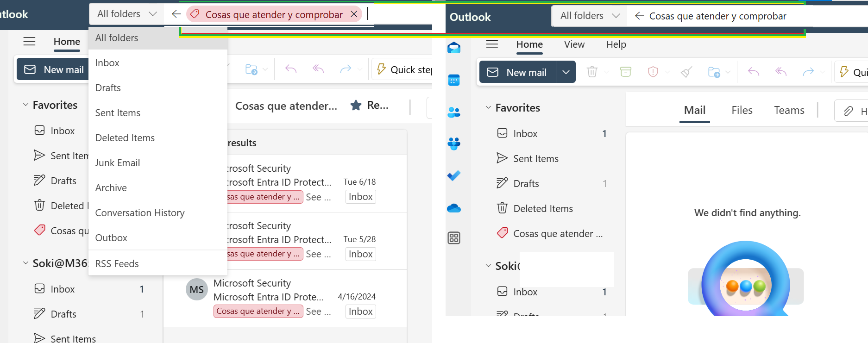Screen dimensions: 868x343
Task: Collapse Favorites section in left window
Action: [x=25, y=105]
